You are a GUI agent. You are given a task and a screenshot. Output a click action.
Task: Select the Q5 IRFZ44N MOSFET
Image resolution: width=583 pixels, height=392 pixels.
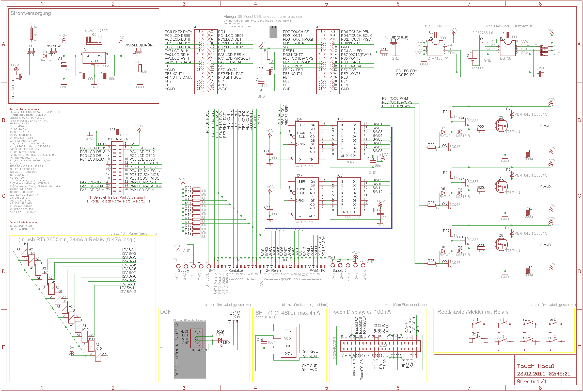[x=501, y=186]
